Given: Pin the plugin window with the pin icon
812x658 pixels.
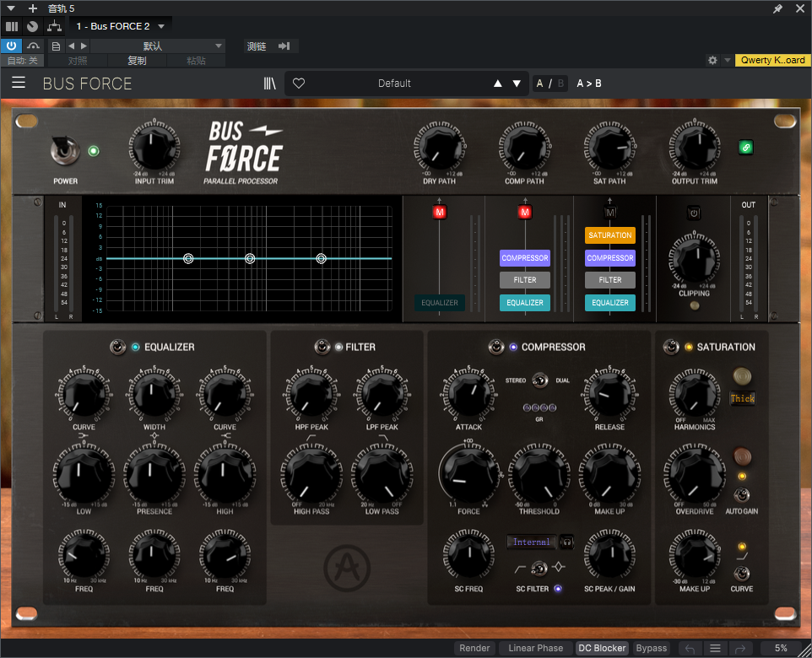Looking at the screenshot, I should tap(778, 8).
